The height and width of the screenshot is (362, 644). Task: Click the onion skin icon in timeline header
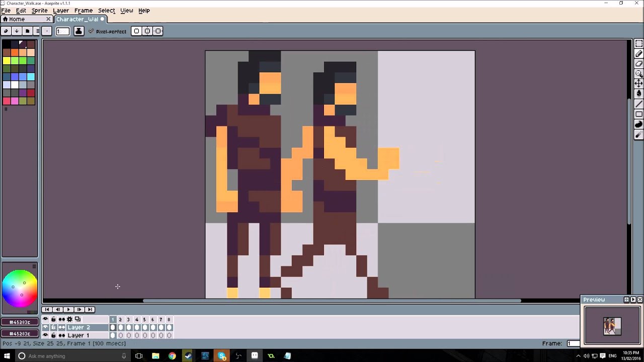click(77, 319)
